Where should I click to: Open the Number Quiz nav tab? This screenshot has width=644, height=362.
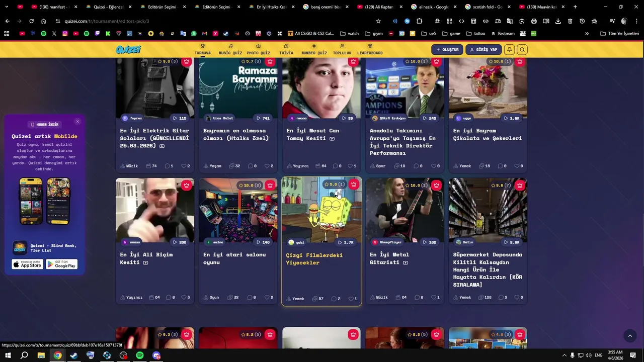314,49
